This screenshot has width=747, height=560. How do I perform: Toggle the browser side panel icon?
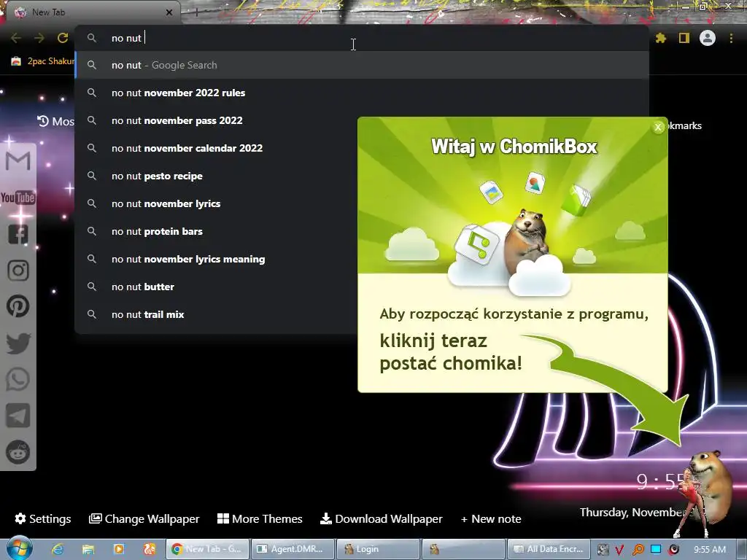684,38
